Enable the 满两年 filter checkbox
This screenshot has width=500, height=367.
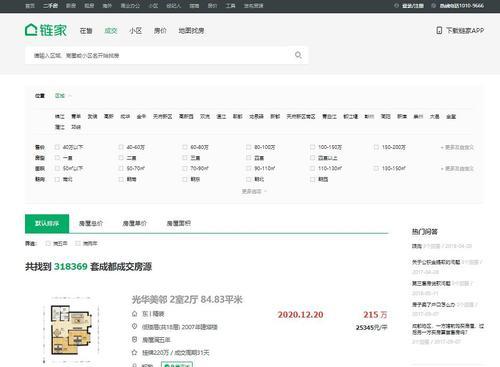(x=78, y=243)
